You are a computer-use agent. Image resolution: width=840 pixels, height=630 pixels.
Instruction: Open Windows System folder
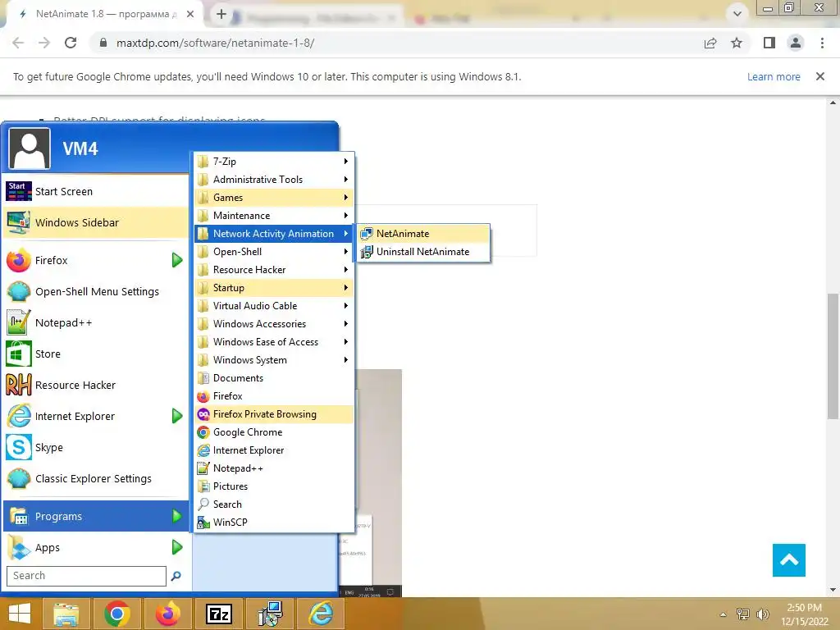click(274, 360)
